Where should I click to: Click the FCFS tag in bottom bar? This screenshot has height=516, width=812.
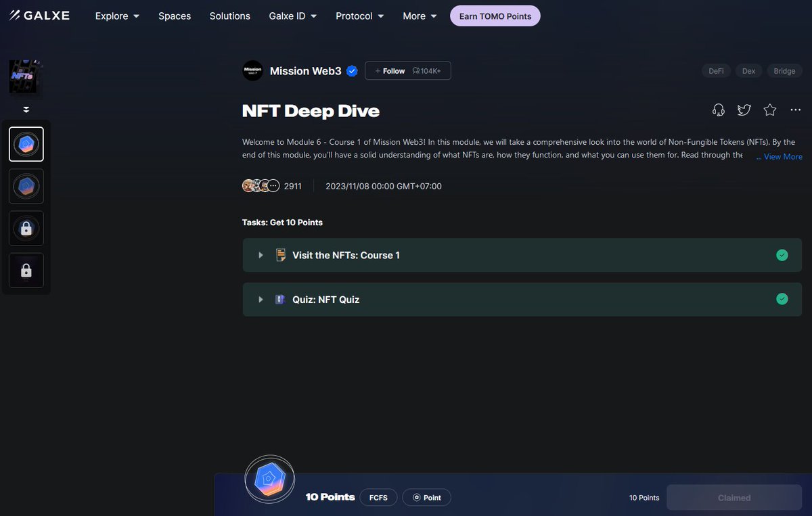click(x=378, y=498)
